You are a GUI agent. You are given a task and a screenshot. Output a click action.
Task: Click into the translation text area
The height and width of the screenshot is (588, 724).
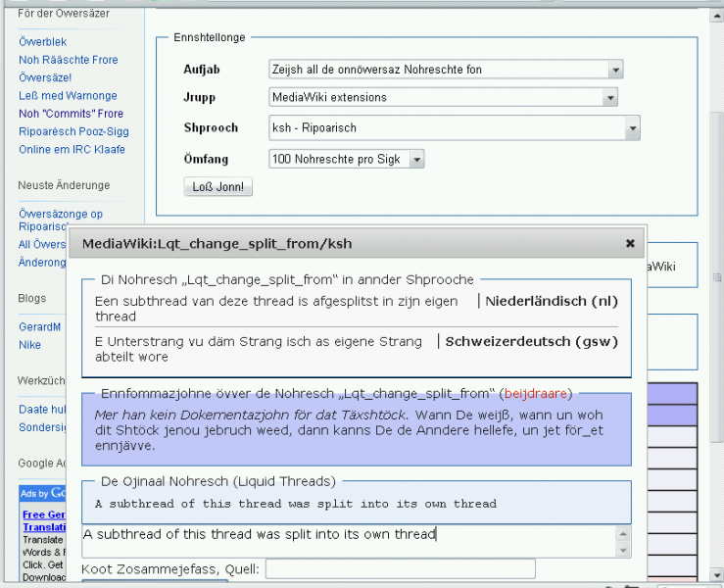pos(349,541)
